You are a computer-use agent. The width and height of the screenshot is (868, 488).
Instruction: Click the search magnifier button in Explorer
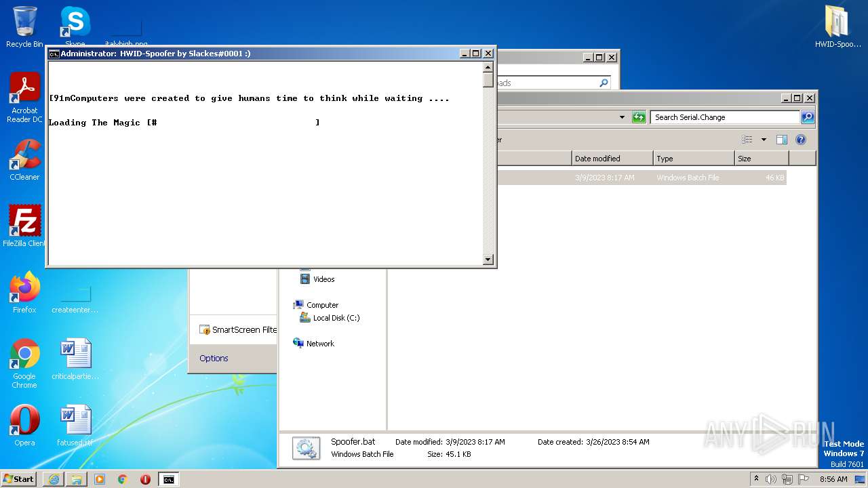[x=807, y=117]
